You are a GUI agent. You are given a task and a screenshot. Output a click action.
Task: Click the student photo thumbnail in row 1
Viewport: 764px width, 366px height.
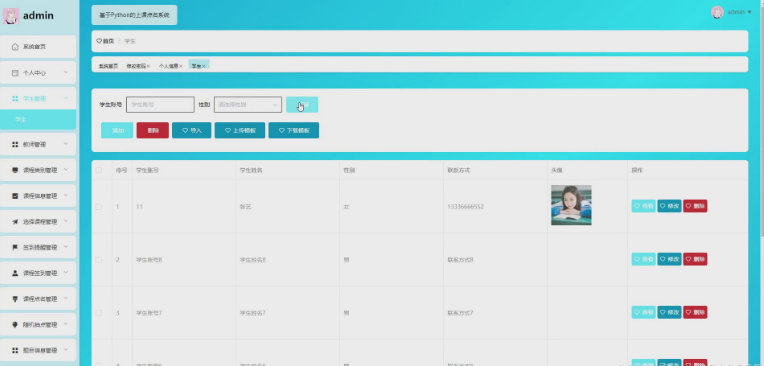571,205
